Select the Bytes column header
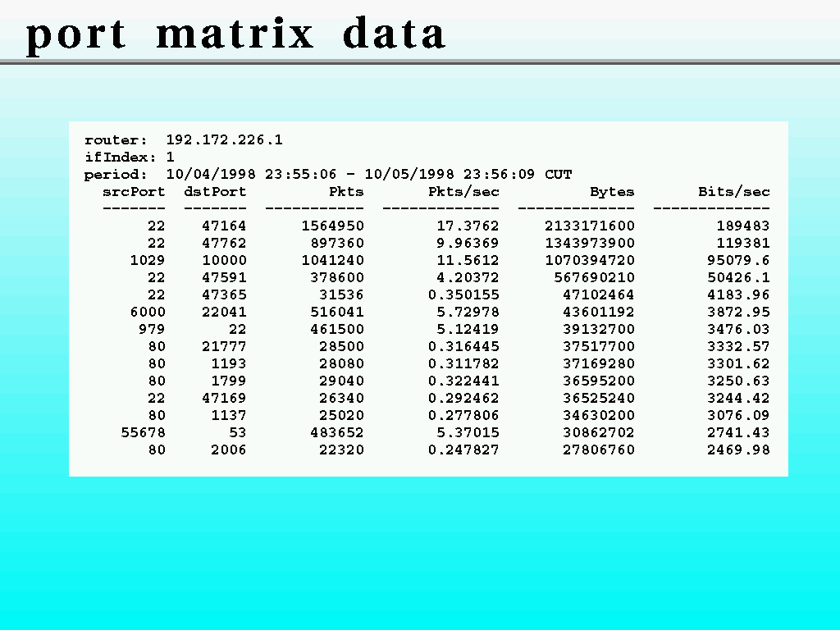840x630 pixels. tap(612, 192)
